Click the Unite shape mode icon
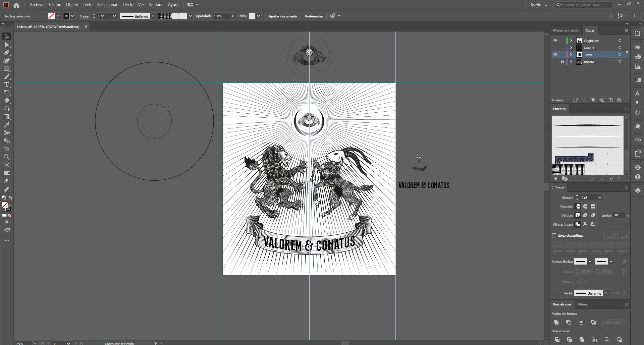Screen dimensions: 644x345 coord(556,322)
